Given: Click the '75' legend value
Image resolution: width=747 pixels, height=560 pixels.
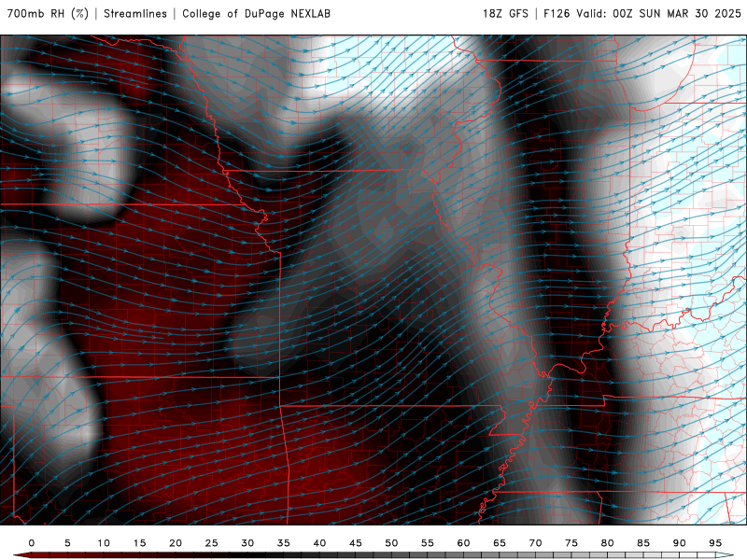Looking at the screenshot, I should [571, 543].
